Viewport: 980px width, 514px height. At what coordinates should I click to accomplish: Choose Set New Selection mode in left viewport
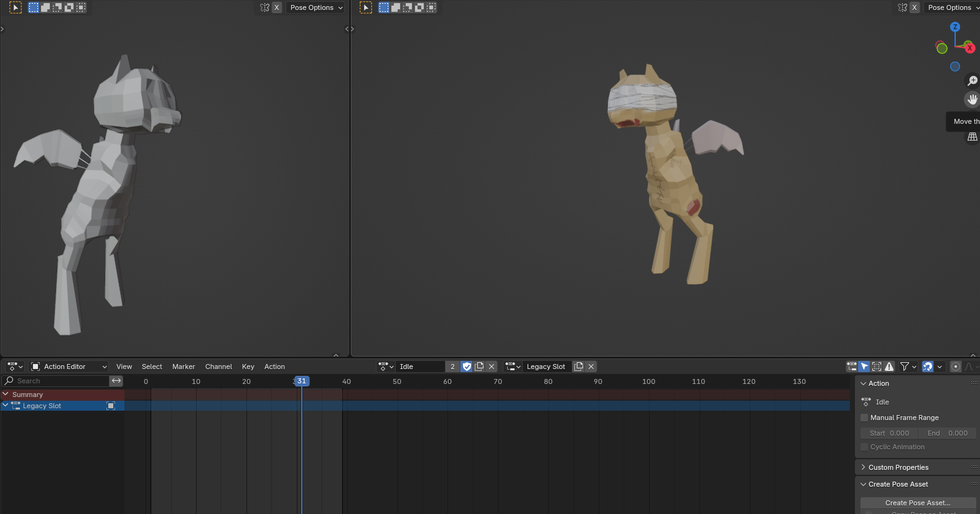34,7
